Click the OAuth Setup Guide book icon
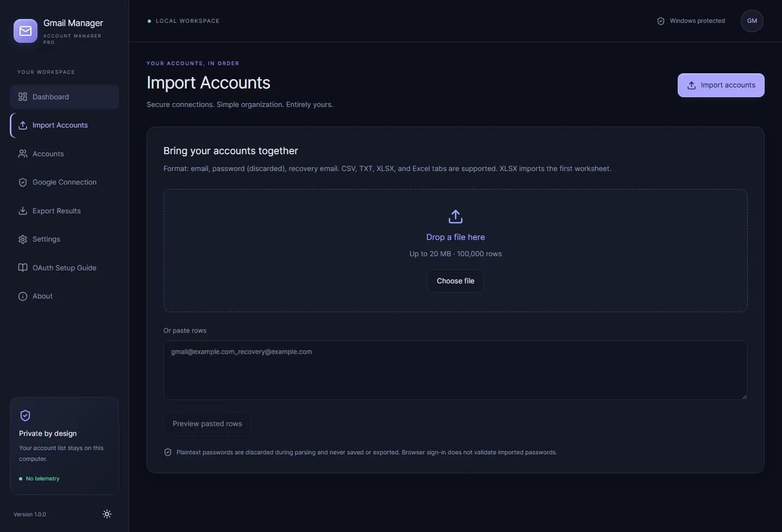Image resolution: width=782 pixels, height=532 pixels. point(23,268)
